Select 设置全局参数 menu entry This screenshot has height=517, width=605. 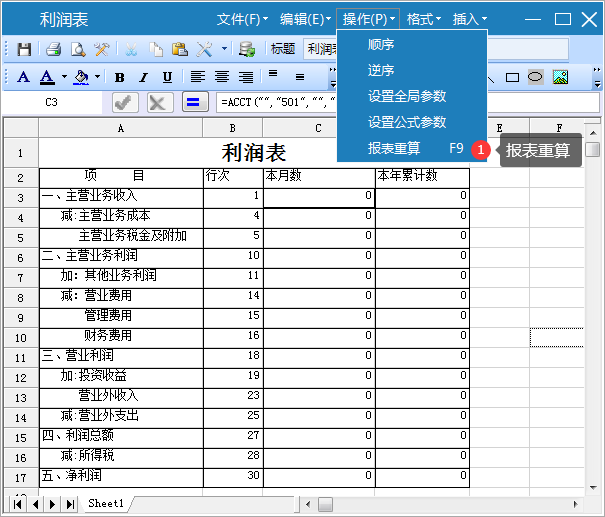coord(412,96)
